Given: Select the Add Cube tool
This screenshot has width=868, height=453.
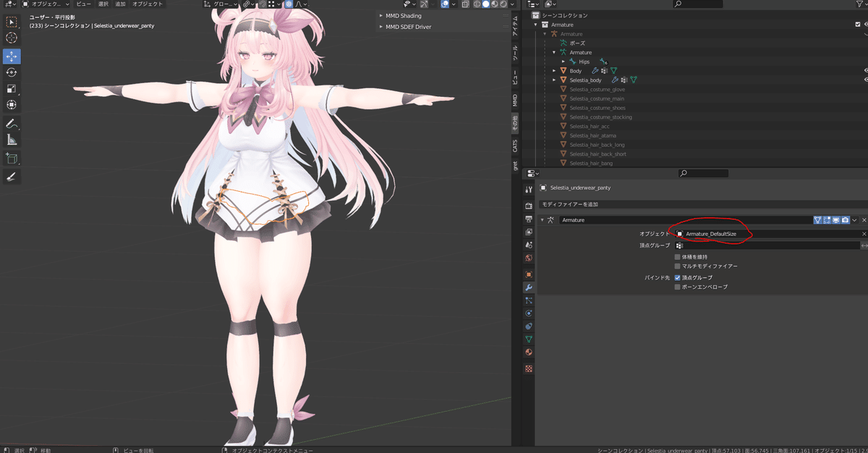Looking at the screenshot, I should (x=12, y=158).
